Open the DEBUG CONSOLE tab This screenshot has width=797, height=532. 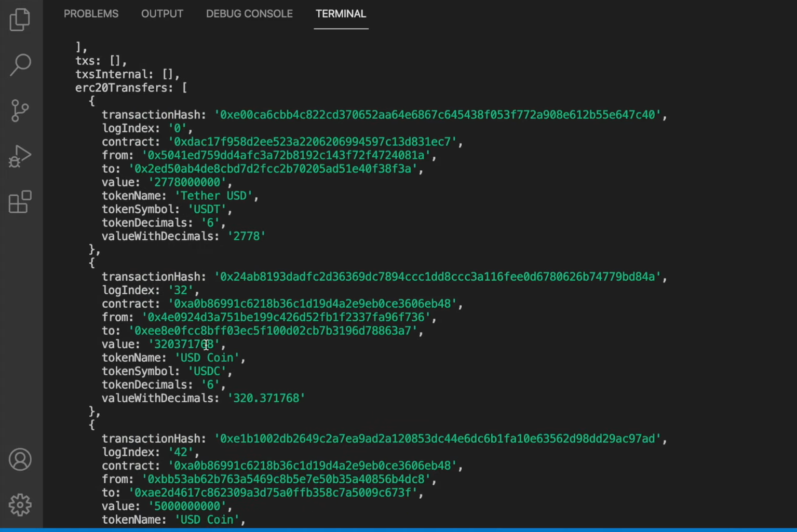pyautogui.click(x=249, y=14)
